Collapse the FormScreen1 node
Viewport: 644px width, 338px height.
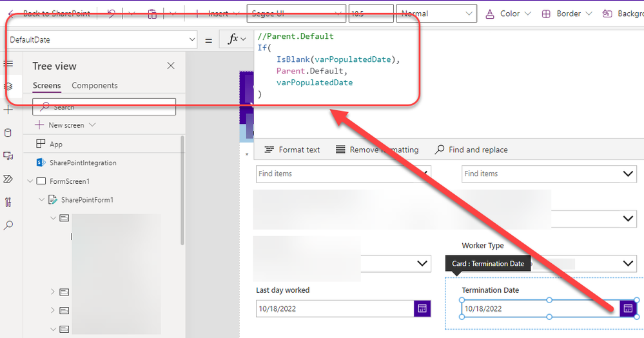30,181
